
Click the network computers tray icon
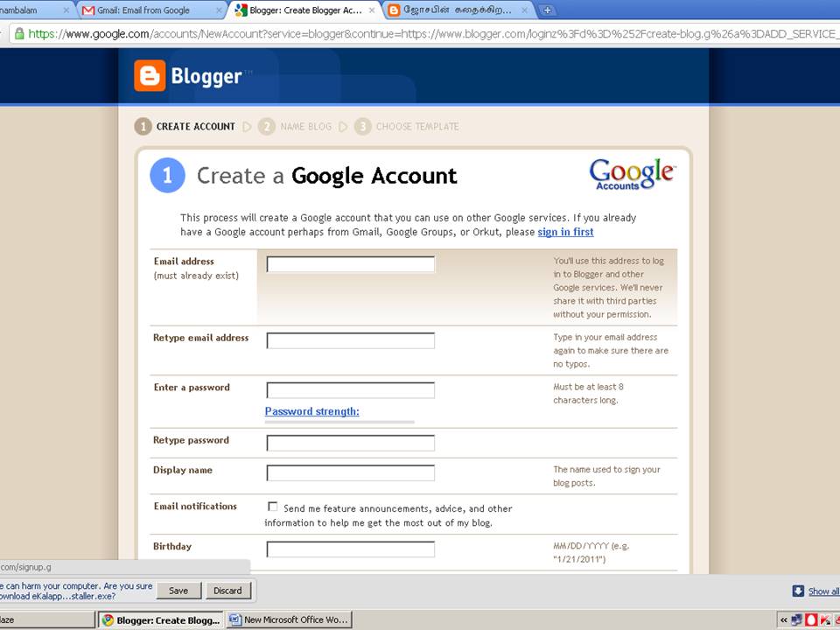click(797, 619)
